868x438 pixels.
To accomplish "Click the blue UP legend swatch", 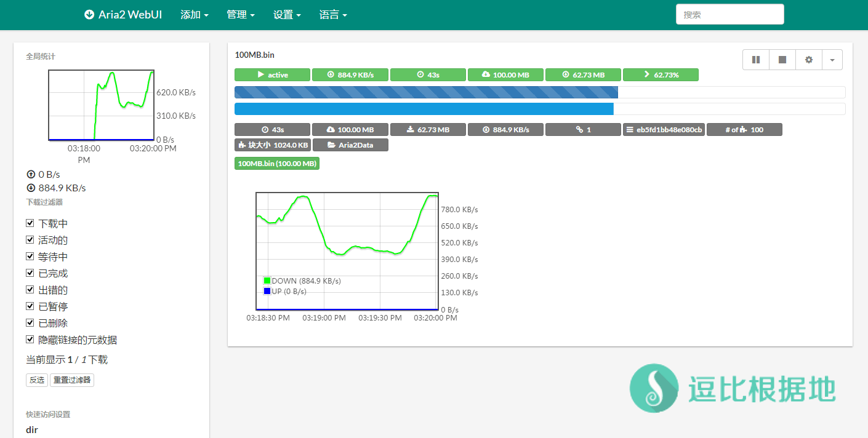I will pos(267,291).
